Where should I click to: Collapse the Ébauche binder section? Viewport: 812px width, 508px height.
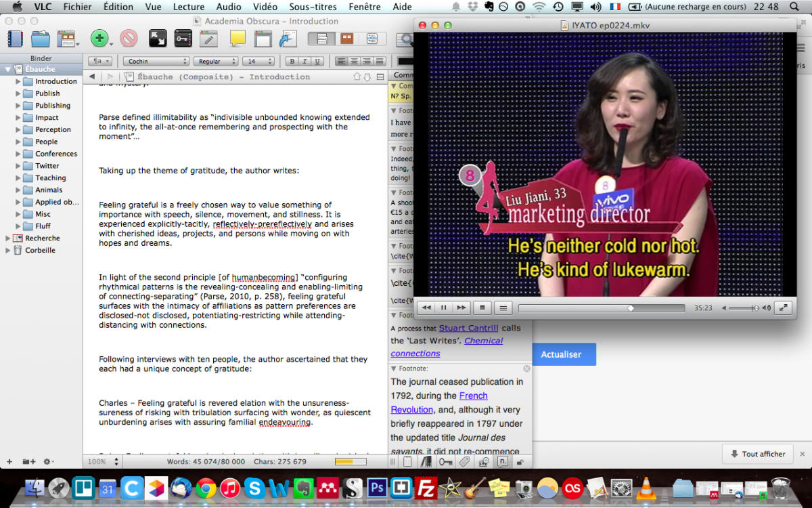click(x=8, y=69)
